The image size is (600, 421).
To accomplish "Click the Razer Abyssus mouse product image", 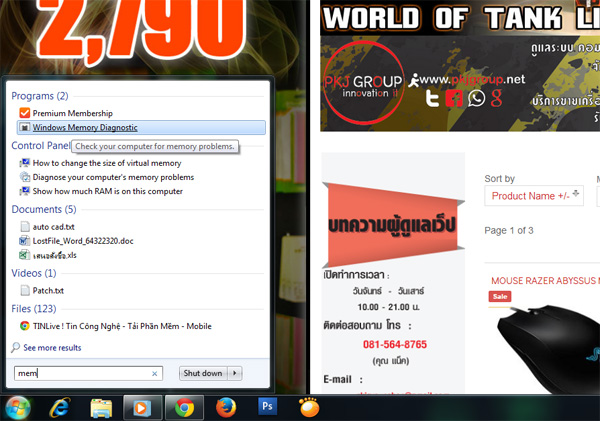I will pos(547,348).
